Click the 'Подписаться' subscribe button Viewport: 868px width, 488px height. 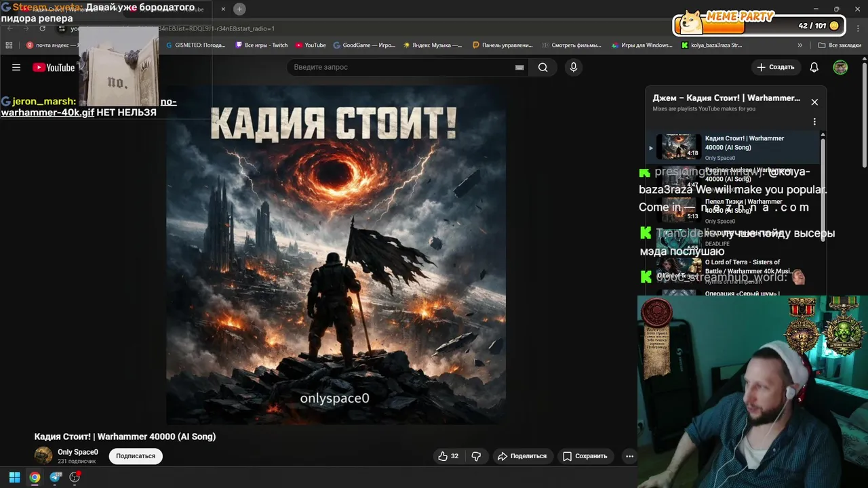136,456
